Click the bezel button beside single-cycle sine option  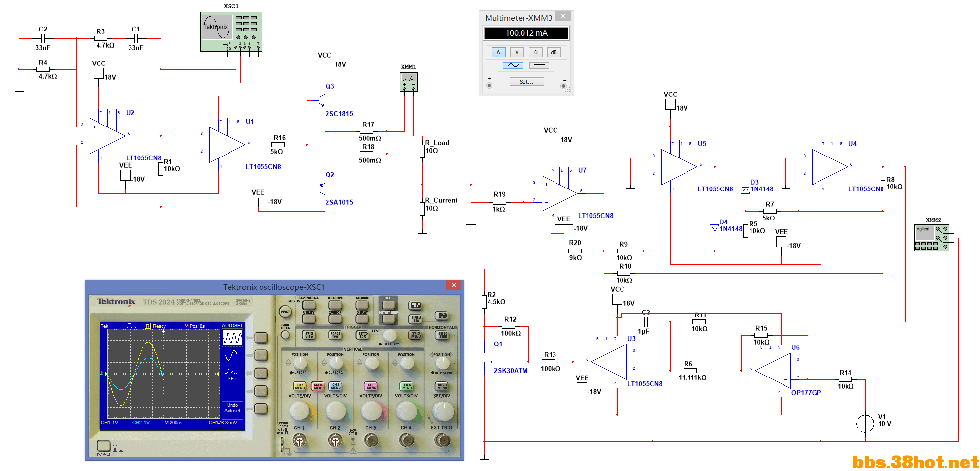[x=261, y=355]
